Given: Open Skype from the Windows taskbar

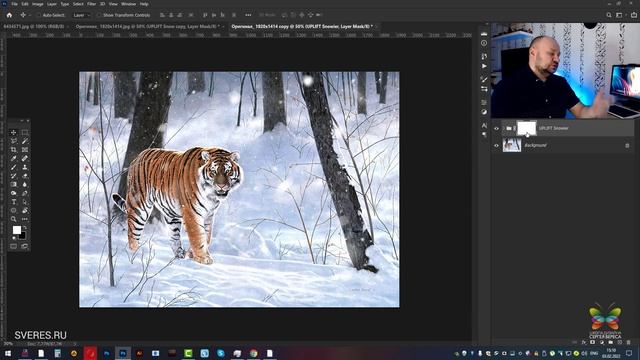Looking at the screenshot, I should click(x=221, y=353).
